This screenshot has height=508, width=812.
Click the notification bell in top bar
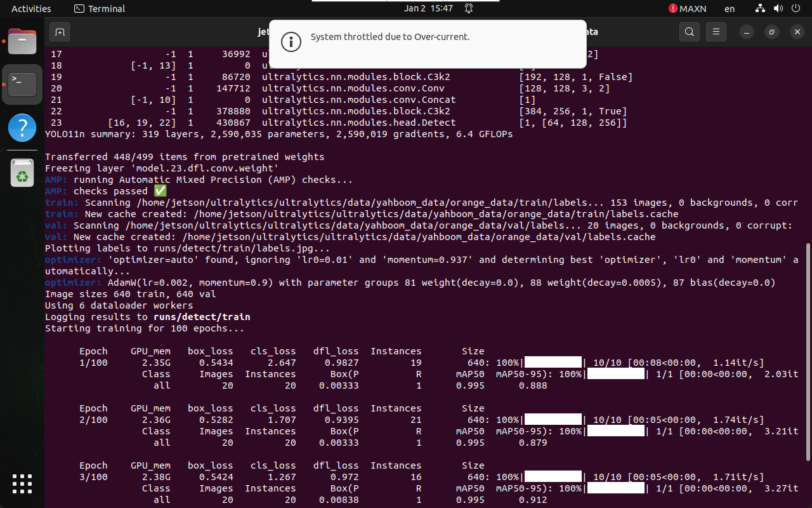click(x=469, y=9)
